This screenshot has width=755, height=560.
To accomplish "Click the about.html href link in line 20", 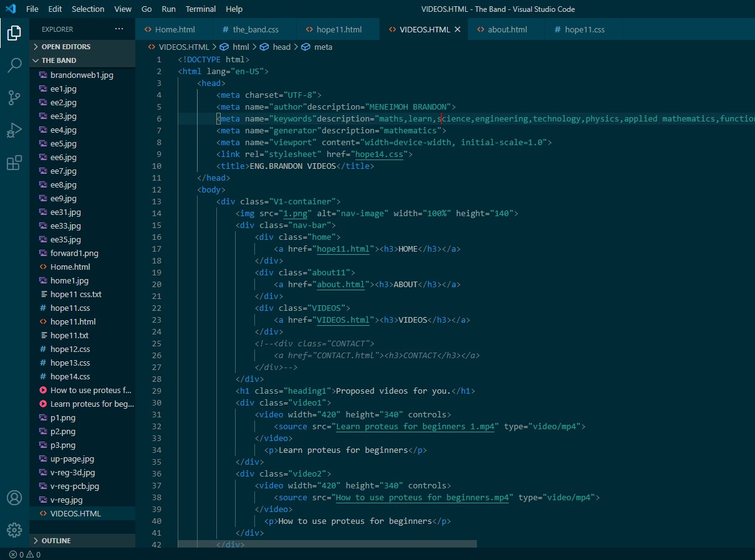I will pos(340,284).
